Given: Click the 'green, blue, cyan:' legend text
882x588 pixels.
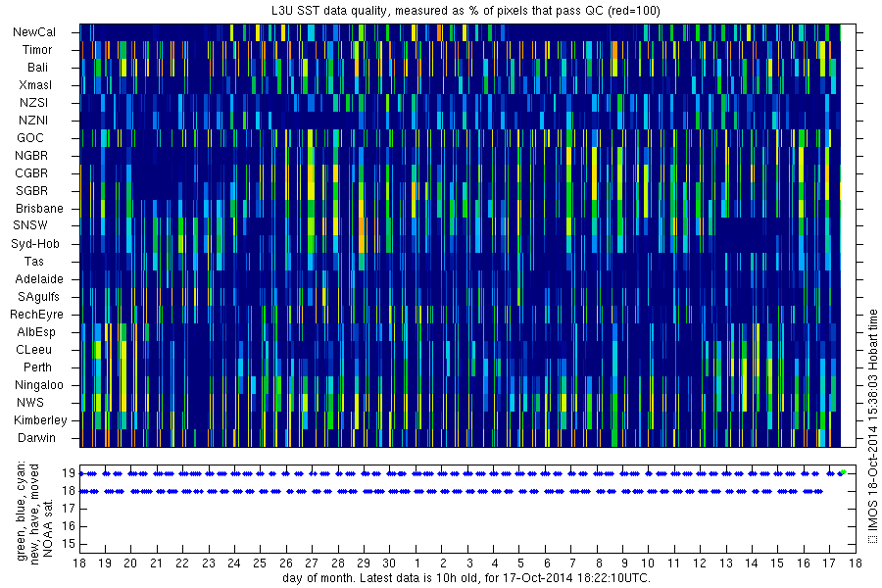Looking at the screenshot, I should [x=22, y=511].
